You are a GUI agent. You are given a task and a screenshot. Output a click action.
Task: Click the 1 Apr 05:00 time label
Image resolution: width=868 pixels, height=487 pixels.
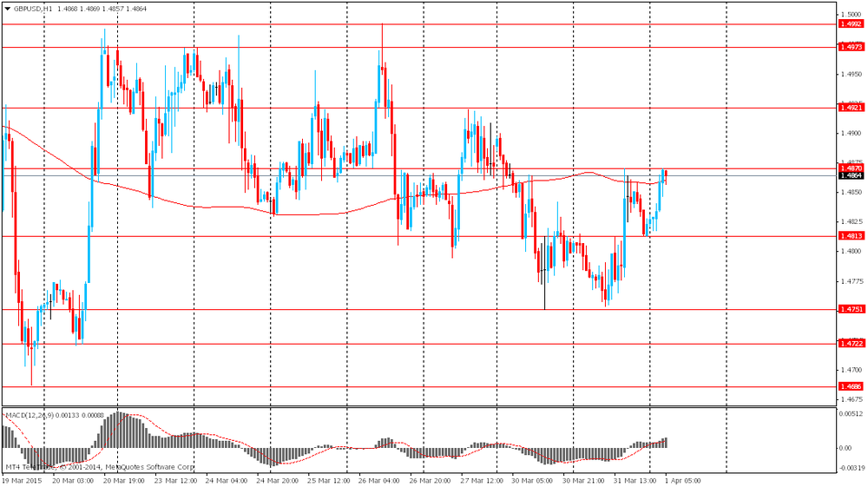683,481
